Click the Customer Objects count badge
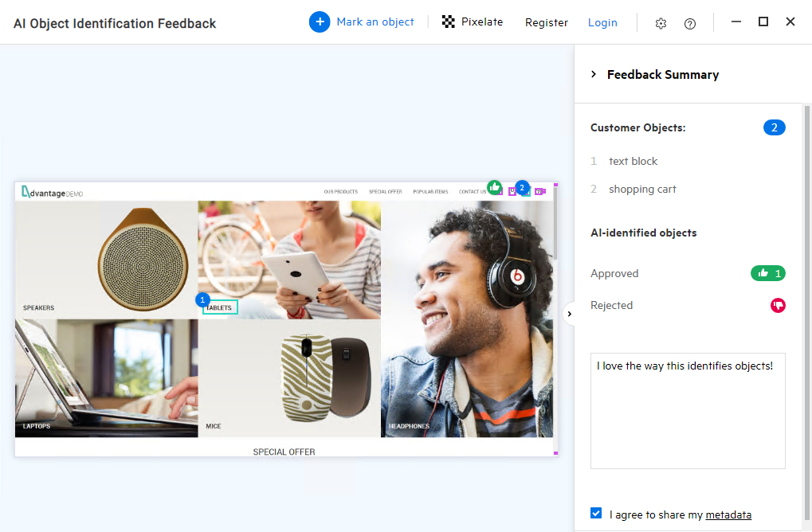Image resolution: width=812 pixels, height=532 pixels. [774, 127]
